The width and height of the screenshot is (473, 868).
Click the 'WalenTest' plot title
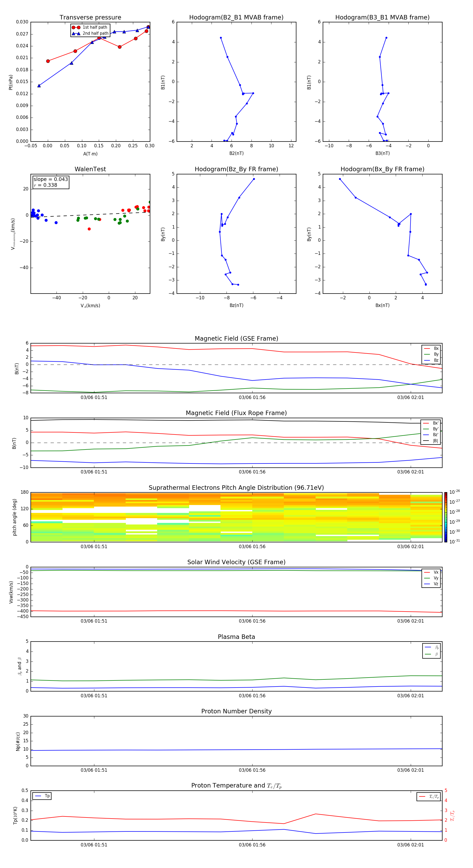[90, 169]
